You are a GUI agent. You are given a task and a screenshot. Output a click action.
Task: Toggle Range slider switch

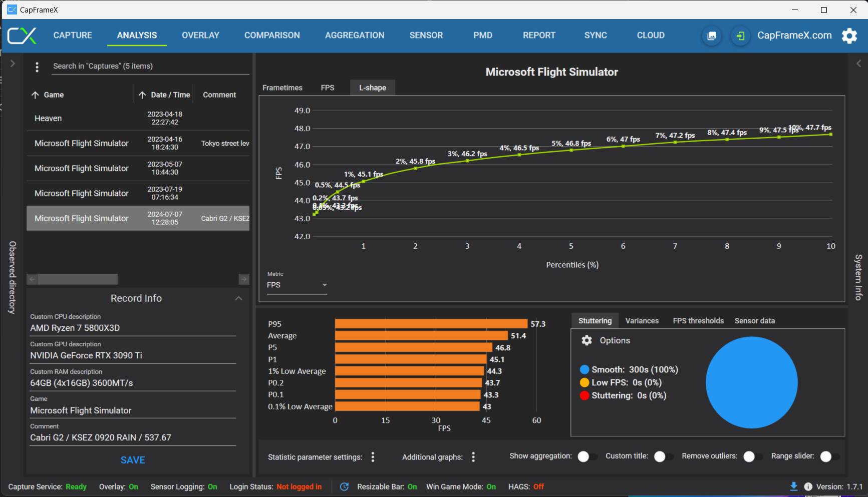(x=830, y=456)
